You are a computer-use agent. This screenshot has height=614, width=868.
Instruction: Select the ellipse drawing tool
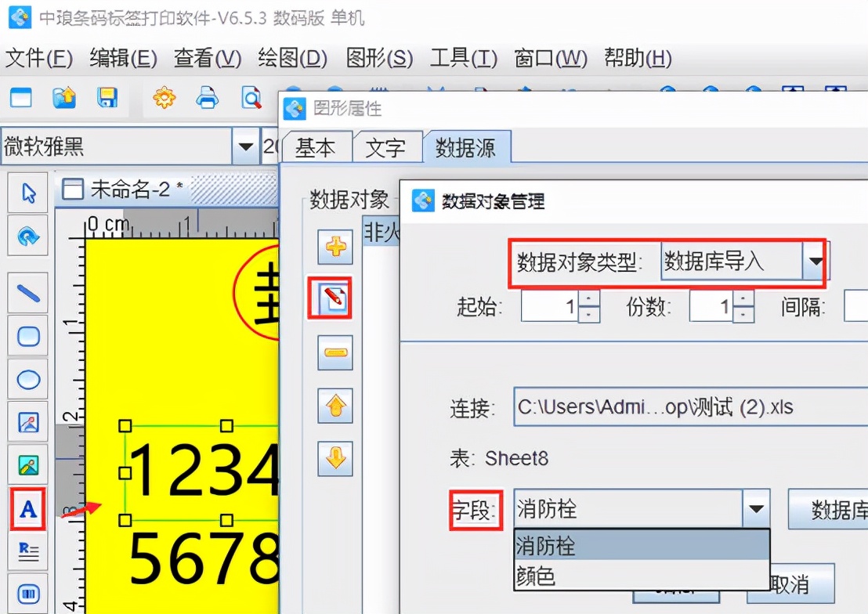coord(28,380)
